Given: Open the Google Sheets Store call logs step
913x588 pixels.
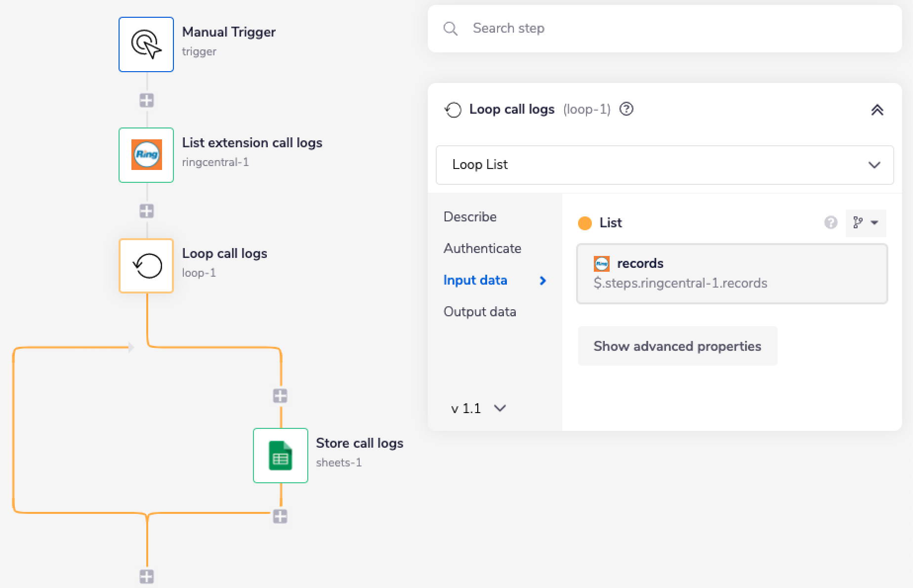Looking at the screenshot, I should [280, 455].
